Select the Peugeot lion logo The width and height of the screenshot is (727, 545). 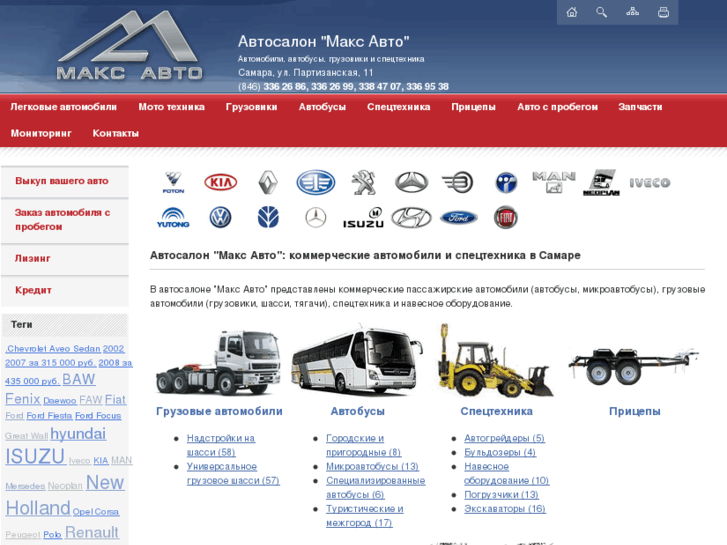(x=364, y=182)
